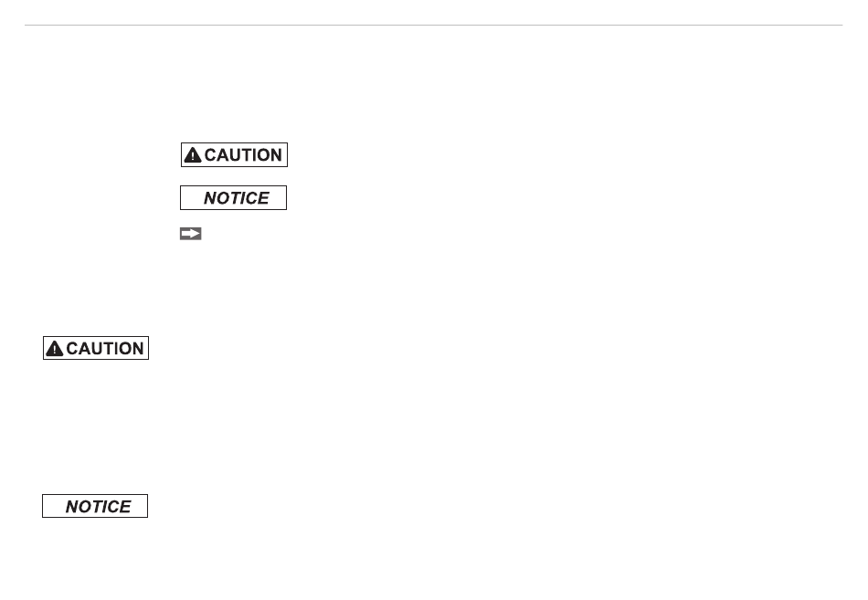Select the gray arrow symbol below NOTICE

(190, 234)
